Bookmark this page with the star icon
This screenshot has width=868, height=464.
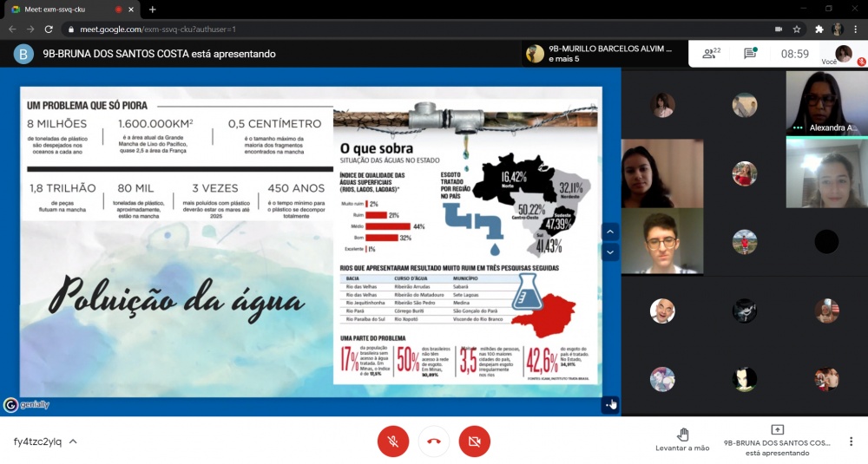tap(797, 29)
